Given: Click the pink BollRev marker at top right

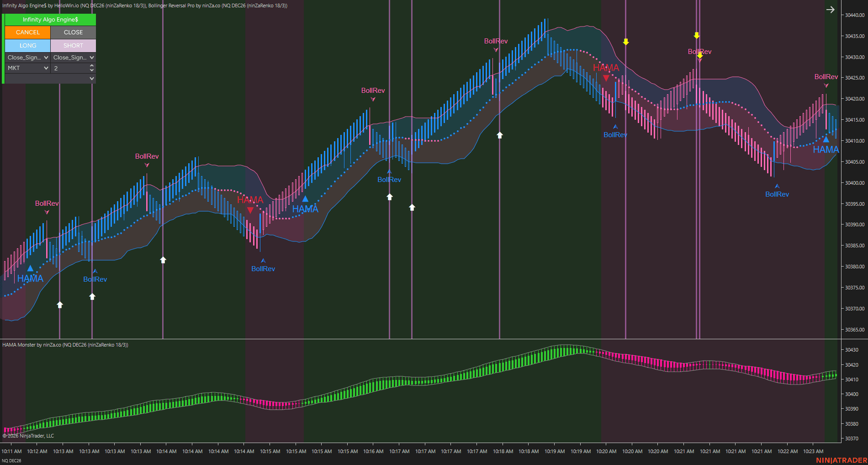Looking at the screenshot, I should point(826,77).
